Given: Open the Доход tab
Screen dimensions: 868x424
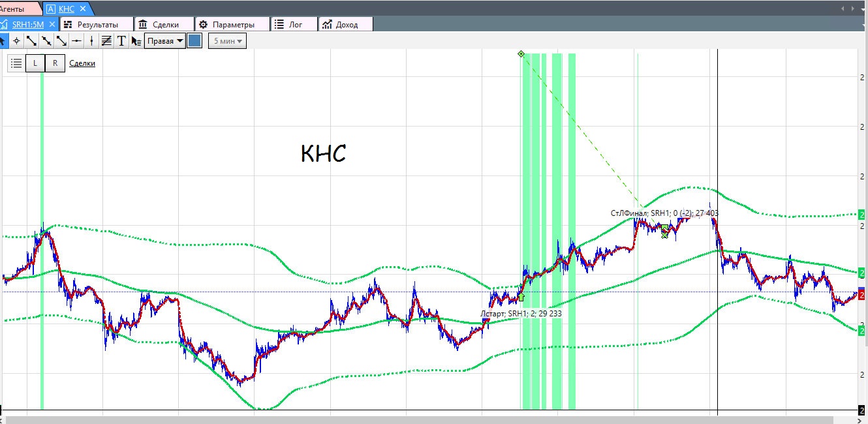Looking at the screenshot, I should coord(346,24).
